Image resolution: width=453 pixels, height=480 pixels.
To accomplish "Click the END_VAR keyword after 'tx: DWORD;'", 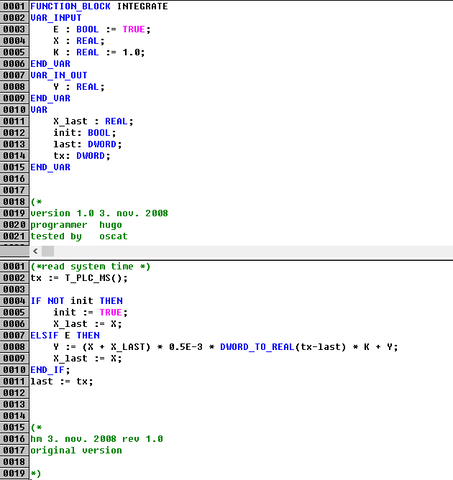I will tap(50, 167).
